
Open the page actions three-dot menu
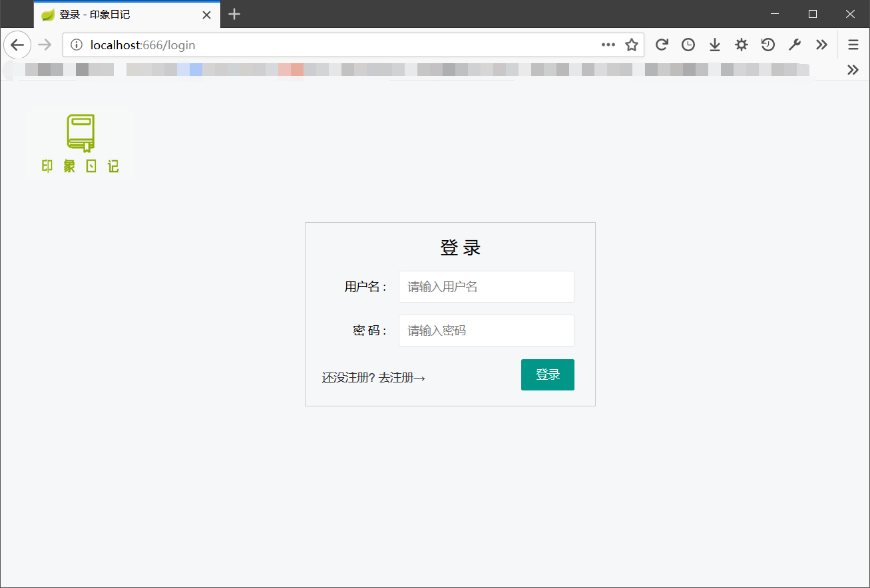click(608, 45)
